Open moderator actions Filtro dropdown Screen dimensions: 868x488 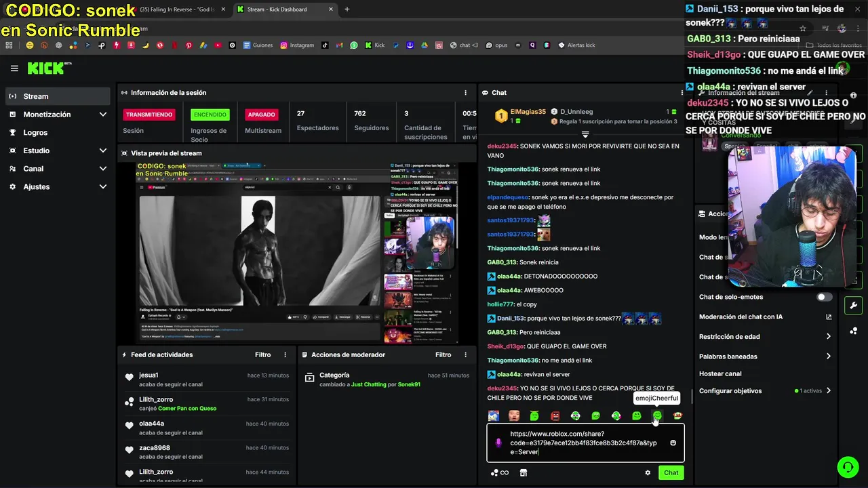click(443, 354)
